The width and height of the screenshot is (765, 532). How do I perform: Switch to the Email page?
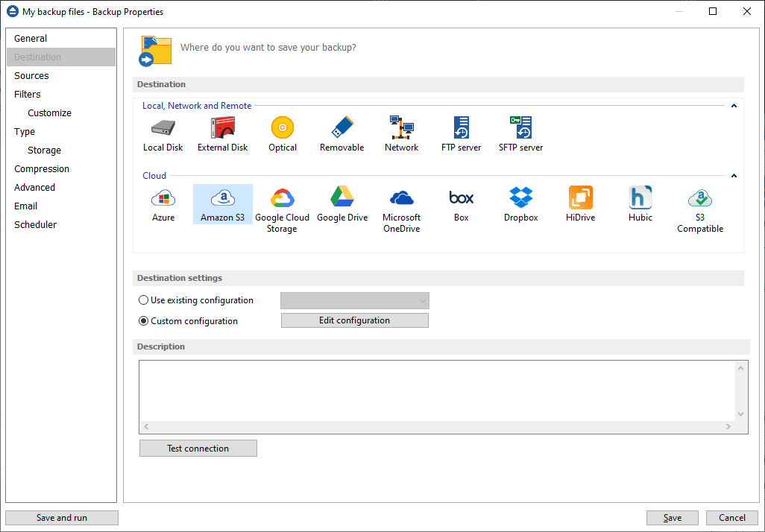61,206
